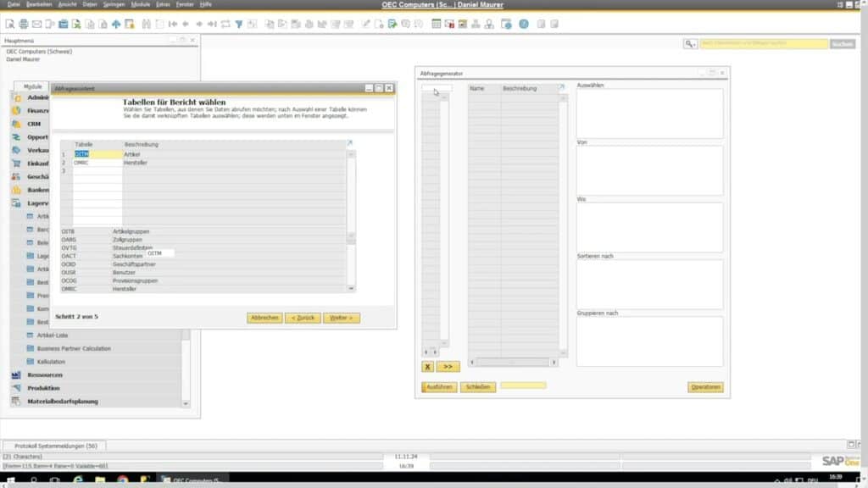The image size is (868, 488).
Task: Click the Administration module icon
Action: tap(16, 97)
